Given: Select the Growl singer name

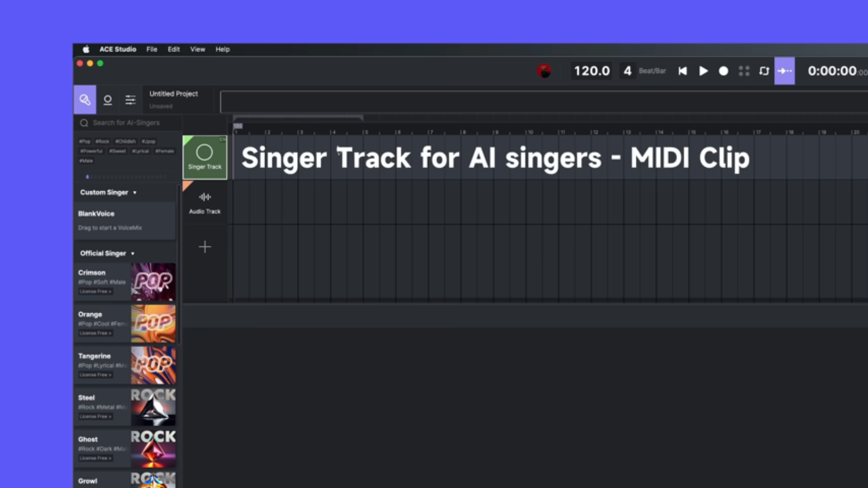Looking at the screenshot, I should 88,481.
